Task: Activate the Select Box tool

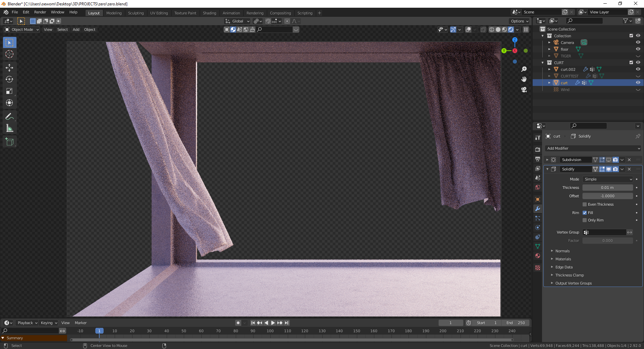Action: click(9, 43)
